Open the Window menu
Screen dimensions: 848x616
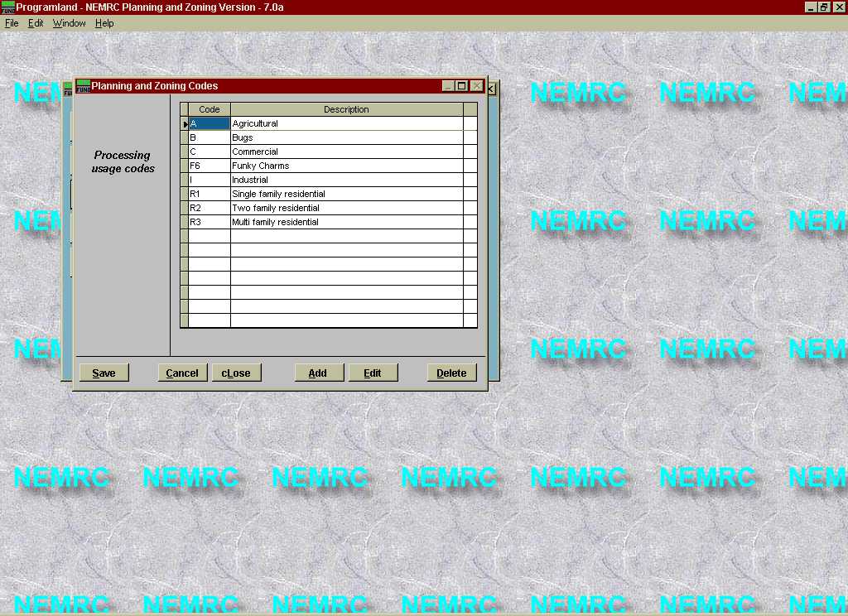pyautogui.click(x=70, y=23)
